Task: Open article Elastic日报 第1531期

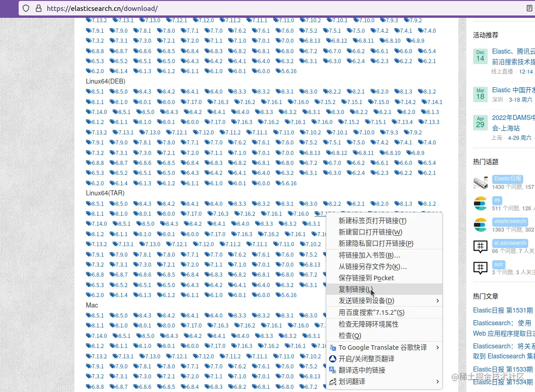Action: (503, 310)
